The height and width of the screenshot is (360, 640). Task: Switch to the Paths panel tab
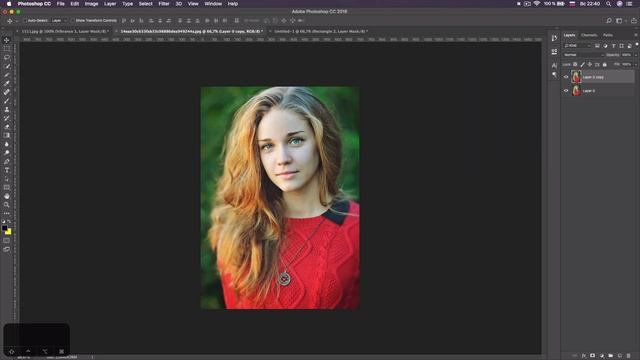608,35
